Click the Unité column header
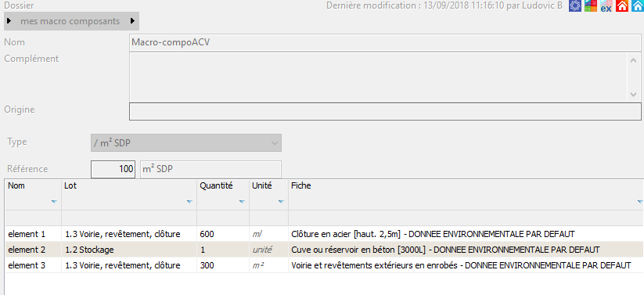The width and height of the screenshot is (644, 295). coord(268,194)
